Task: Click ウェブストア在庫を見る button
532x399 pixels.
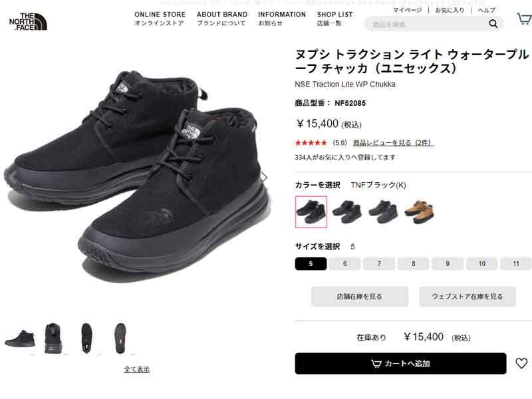Action: click(467, 296)
